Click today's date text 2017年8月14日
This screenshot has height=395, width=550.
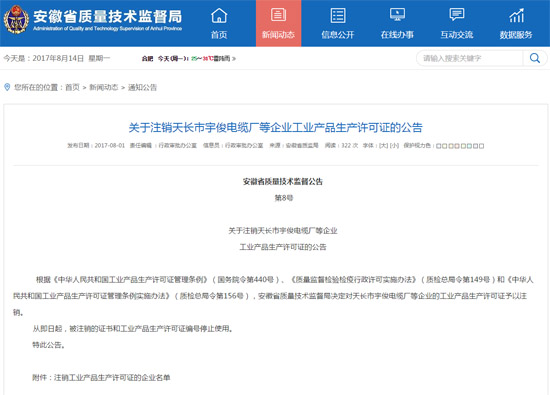[58, 58]
